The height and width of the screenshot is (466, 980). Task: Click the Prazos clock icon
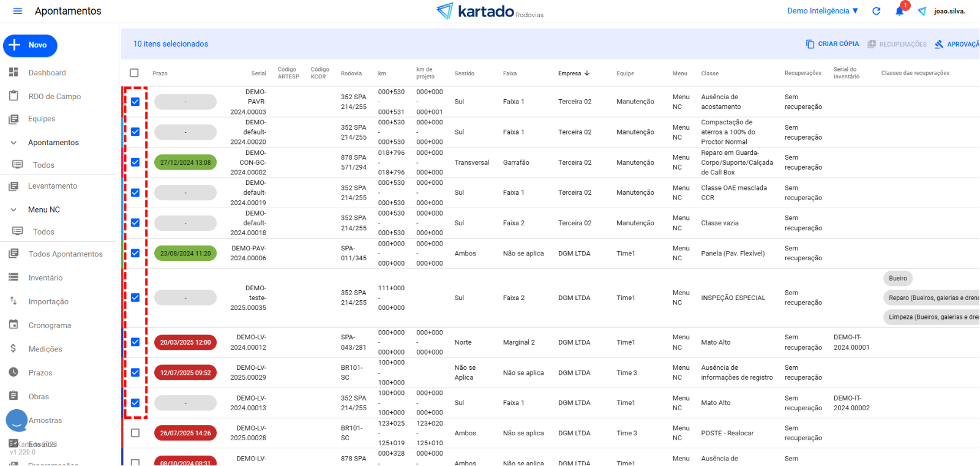point(13,372)
